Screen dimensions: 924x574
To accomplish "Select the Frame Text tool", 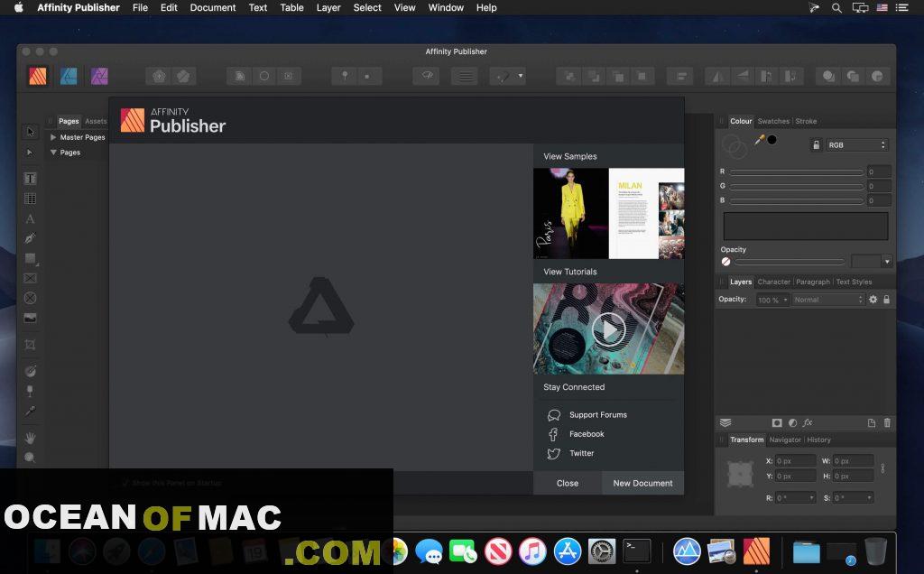I will (30, 179).
